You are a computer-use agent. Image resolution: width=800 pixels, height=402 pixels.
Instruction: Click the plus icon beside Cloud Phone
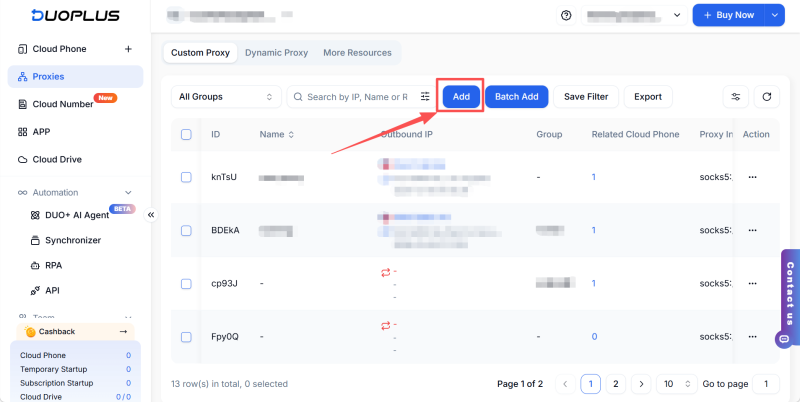pyautogui.click(x=127, y=49)
